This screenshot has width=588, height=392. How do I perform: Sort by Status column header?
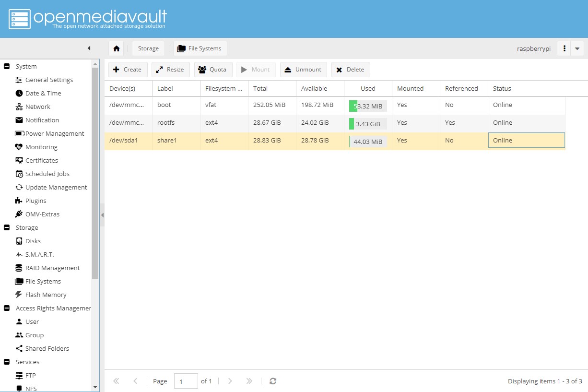coord(527,88)
